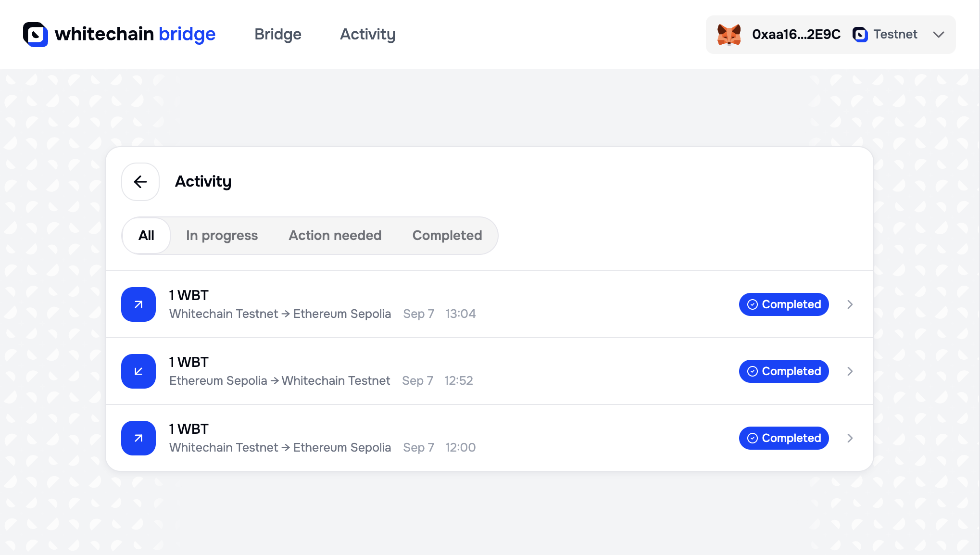Click Ethereum Sepolia → Whitechain Testnet route text

[x=279, y=381]
